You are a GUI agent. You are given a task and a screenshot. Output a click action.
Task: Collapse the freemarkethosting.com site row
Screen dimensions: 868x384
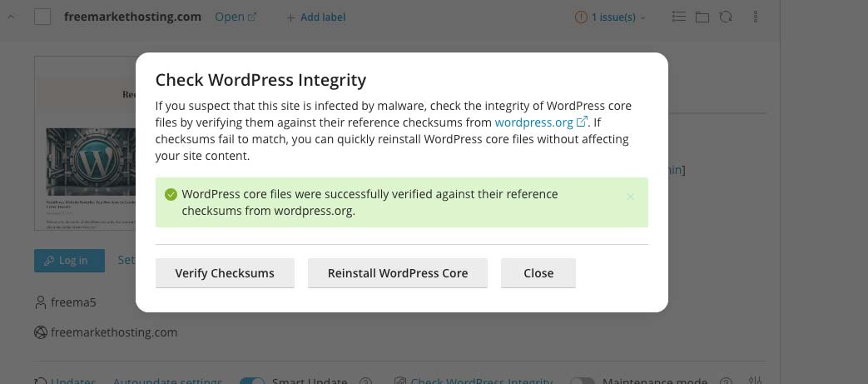(12, 17)
